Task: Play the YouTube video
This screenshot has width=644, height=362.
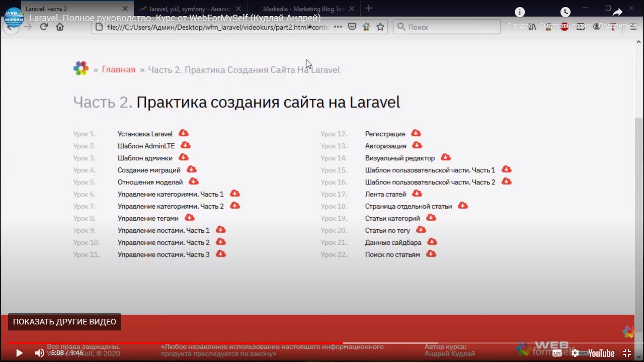Action: coord(19,353)
